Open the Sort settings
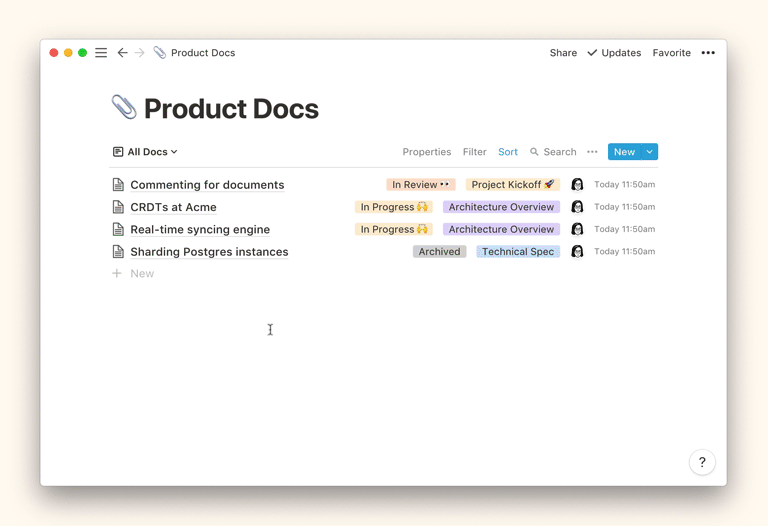The image size is (768, 526). (508, 152)
